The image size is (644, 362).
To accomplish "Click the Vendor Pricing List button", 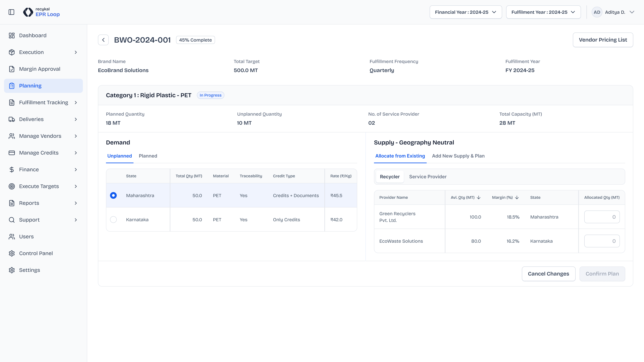I will [x=603, y=40].
